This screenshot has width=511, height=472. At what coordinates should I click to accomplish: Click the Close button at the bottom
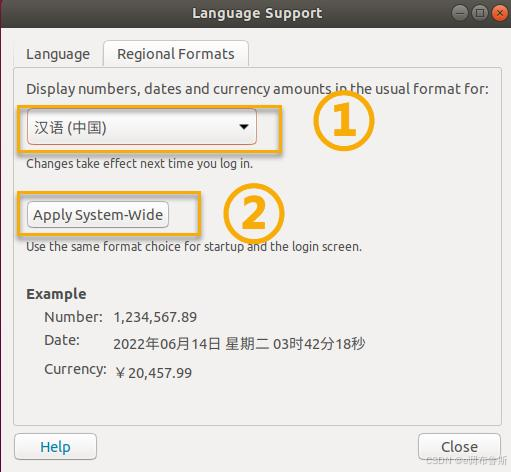tap(459, 447)
